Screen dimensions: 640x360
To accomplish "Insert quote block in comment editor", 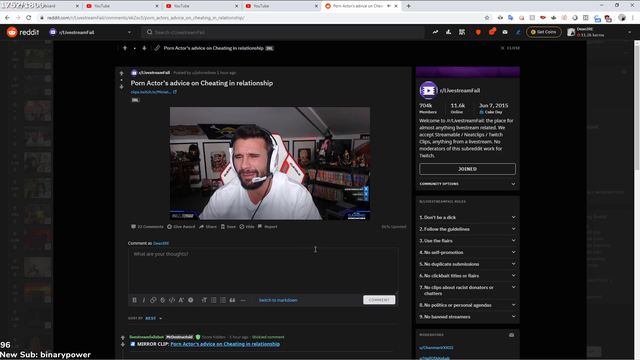I will click(x=232, y=300).
